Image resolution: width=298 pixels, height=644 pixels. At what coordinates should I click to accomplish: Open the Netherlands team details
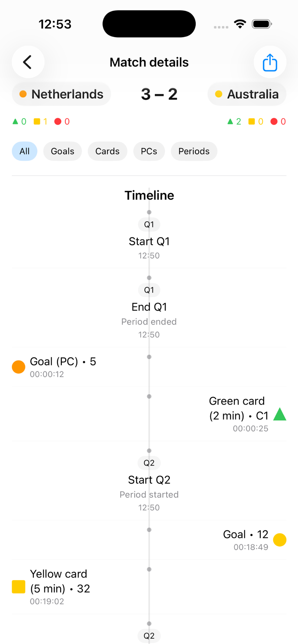[61, 94]
